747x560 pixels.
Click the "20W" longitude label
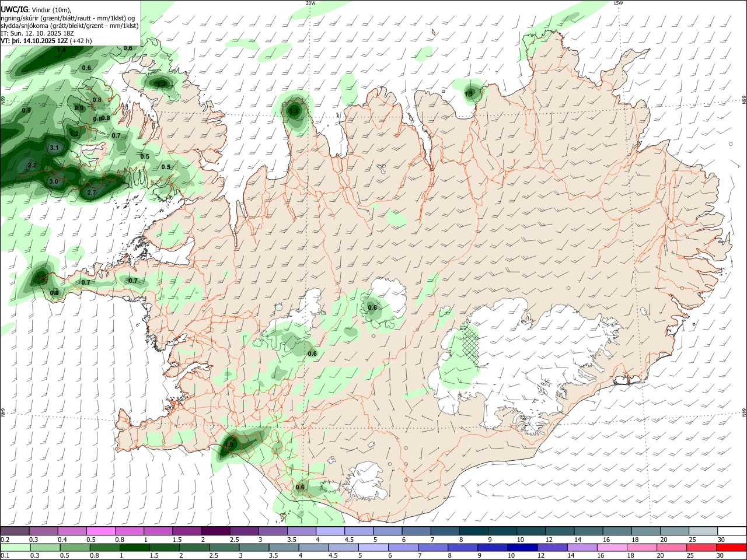[x=310, y=3]
